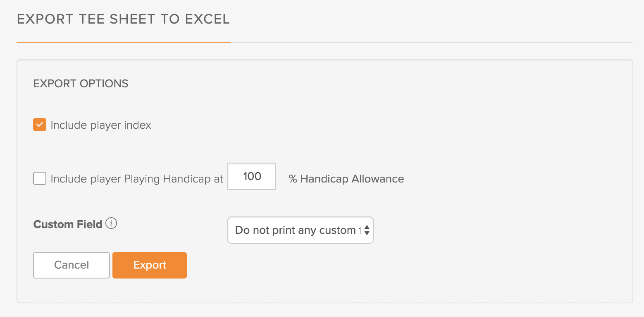Click the white checkmark in orange box

tap(40, 125)
